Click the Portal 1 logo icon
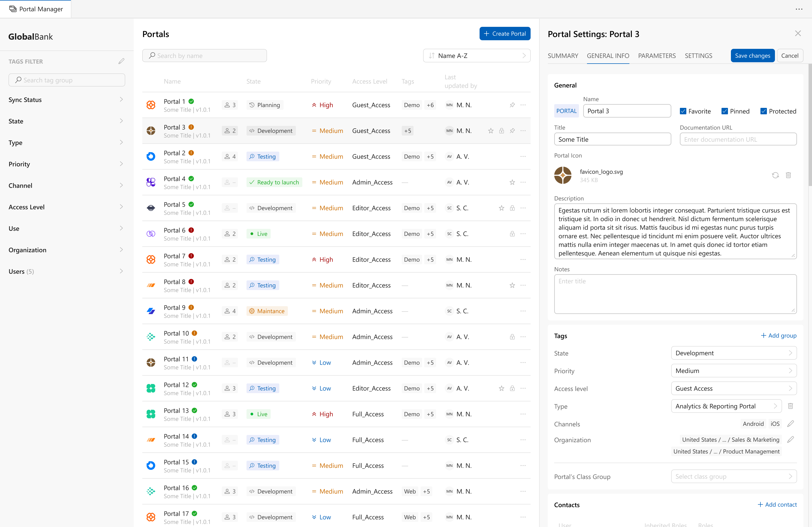This screenshot has width=812, height=527. 151,105
